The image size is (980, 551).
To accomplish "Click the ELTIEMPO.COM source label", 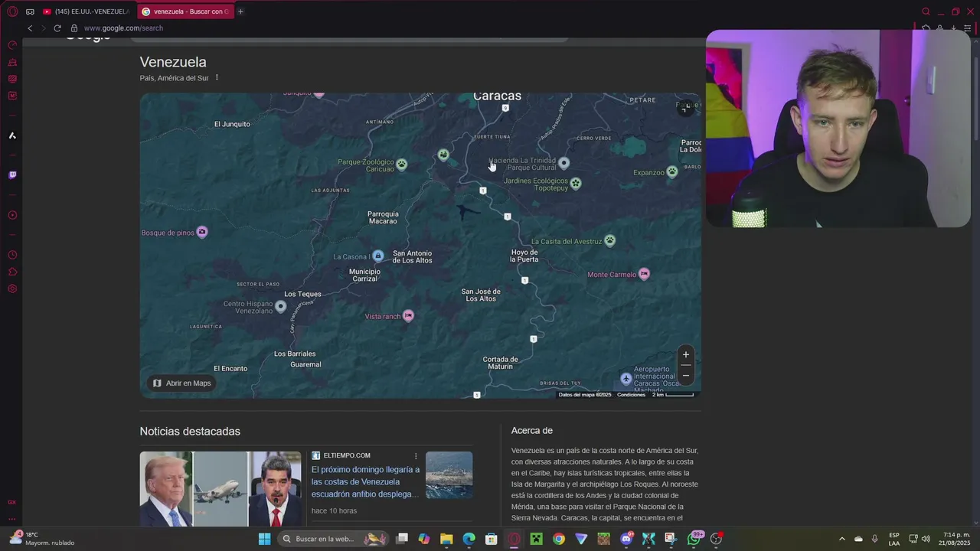I will click(x=347, y=455).
